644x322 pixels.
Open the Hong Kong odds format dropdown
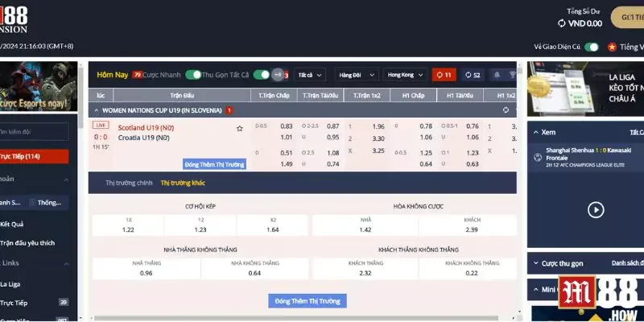tap(404, 75)
